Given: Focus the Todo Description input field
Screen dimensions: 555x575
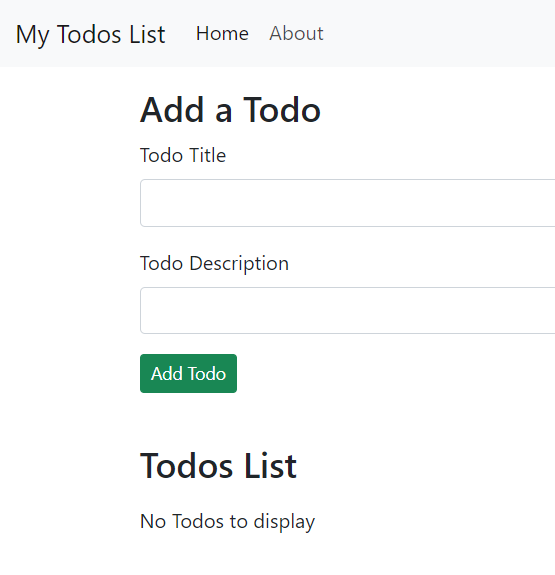Looking at the screenshot, I should (x=347, y=311).
